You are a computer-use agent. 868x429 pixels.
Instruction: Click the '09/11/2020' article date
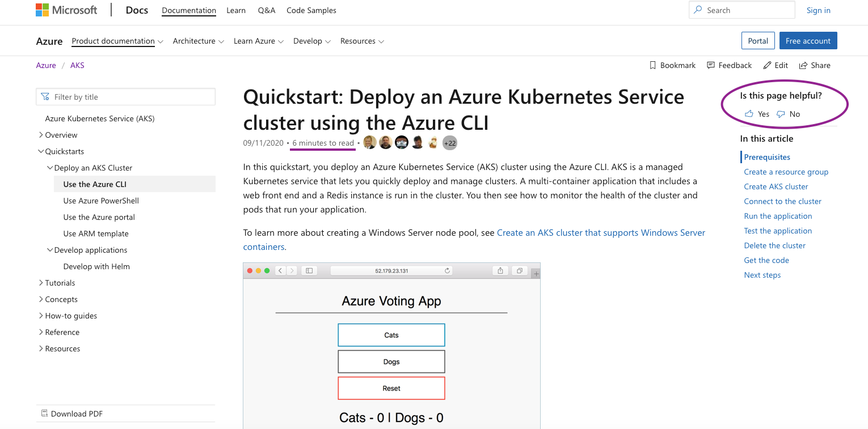[263, 143]
